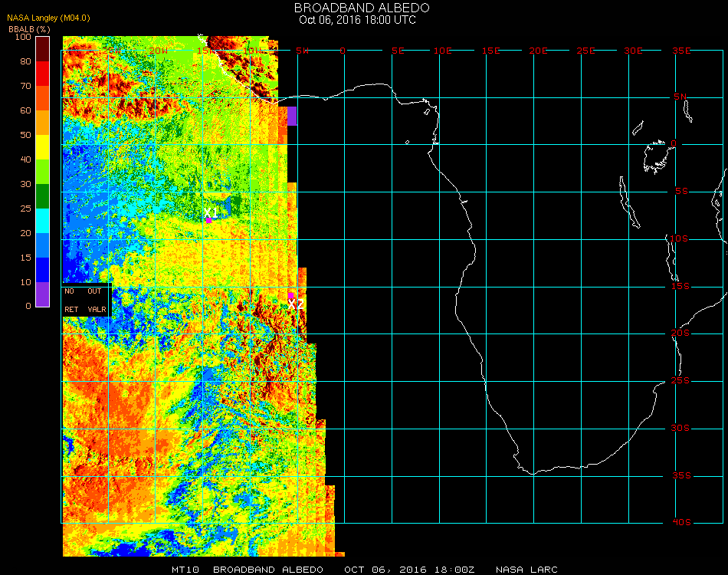Click the Oct 06, 2016 18:00 UTC timestamp
The image size is (728, 575).
(357, 20)
